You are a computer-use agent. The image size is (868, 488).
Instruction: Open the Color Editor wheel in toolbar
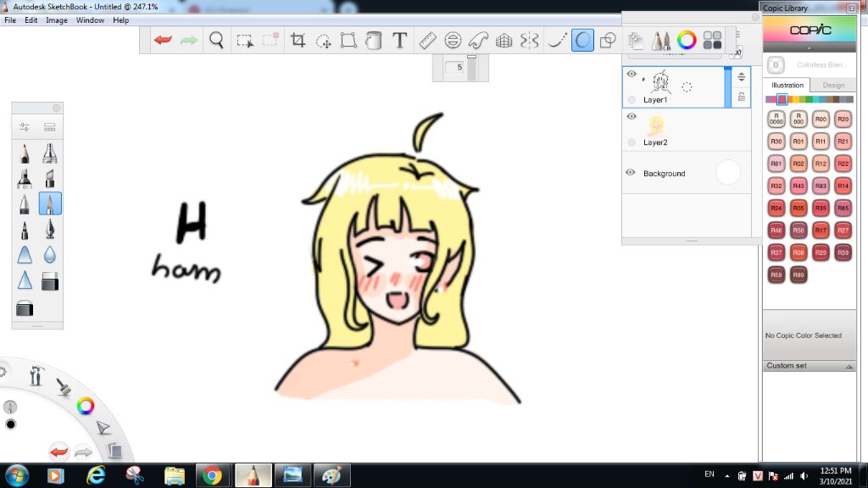(687, 40)
